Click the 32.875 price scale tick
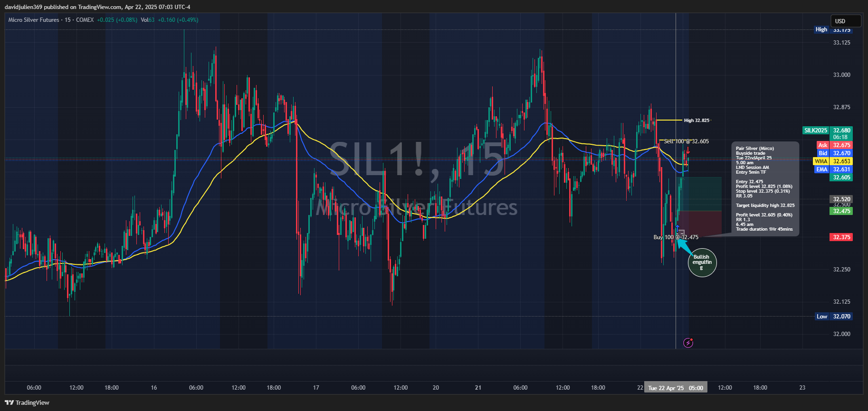This screenshot has height=411, width=868. coord(841,107)
